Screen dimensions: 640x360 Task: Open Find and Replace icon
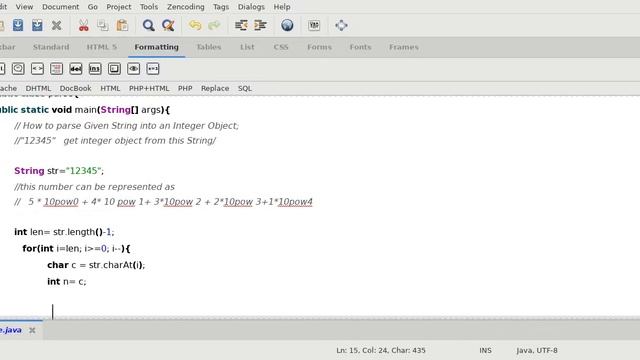(x=168, y=25)
